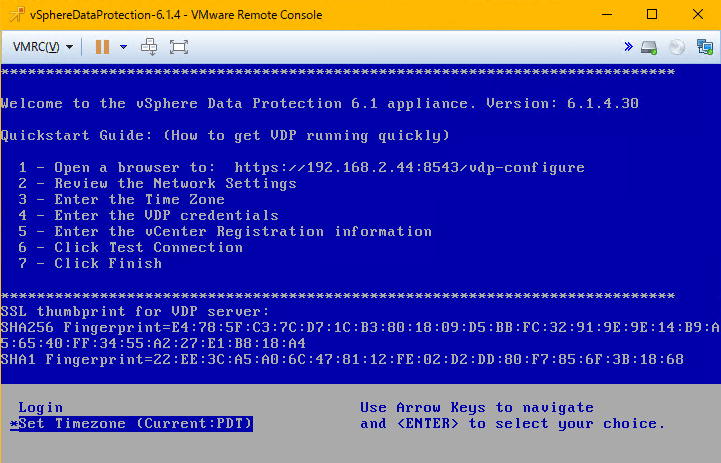Click the VMware Remote Console title bar icon
Viewport: 721px width, 463px height.
coord(17,15)
